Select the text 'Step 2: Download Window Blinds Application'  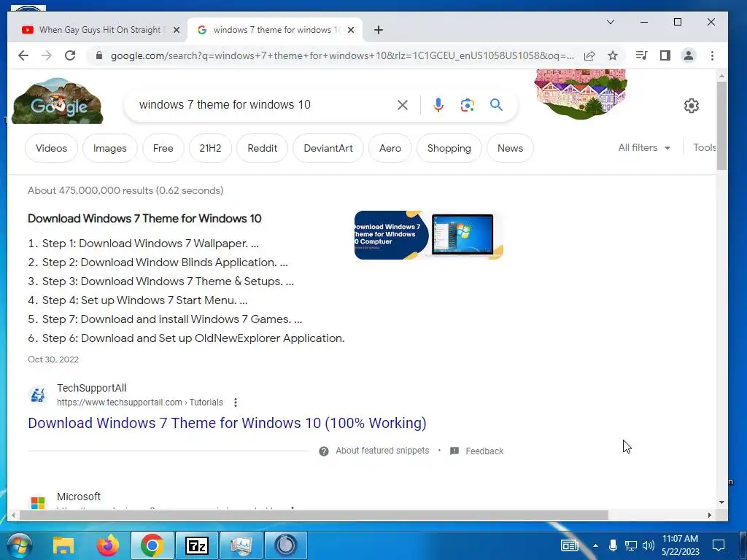pos(159,262)
